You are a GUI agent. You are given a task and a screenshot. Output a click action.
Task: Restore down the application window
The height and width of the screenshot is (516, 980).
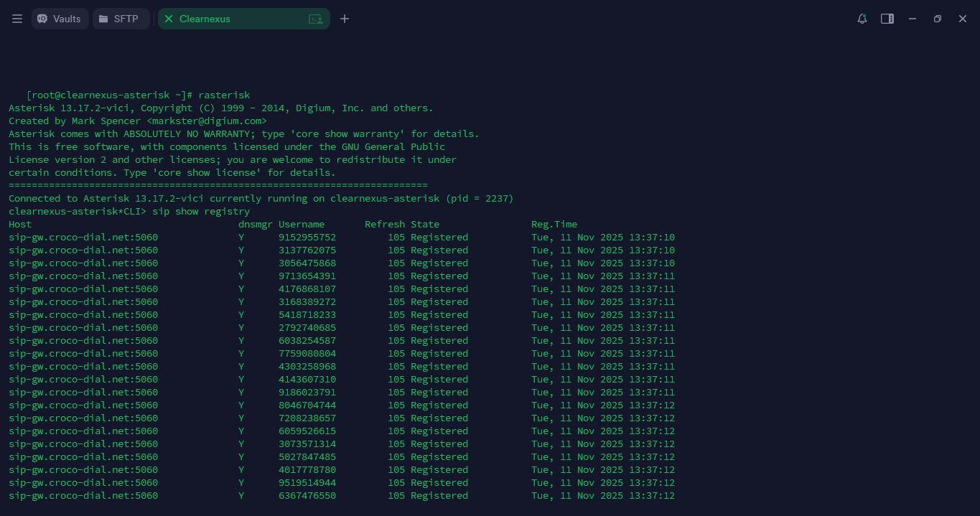pos(938,19)
